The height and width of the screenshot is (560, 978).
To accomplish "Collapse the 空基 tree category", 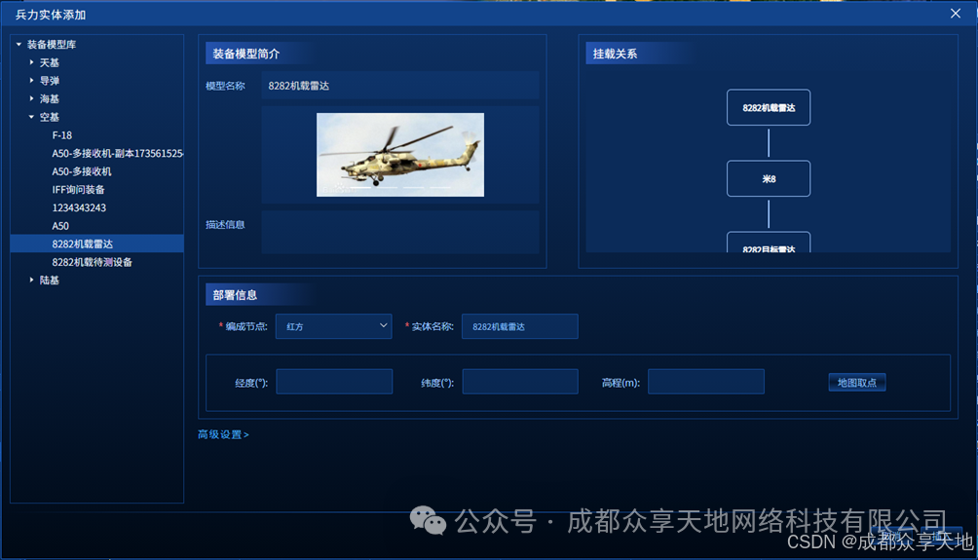I will tap(31, 117).
